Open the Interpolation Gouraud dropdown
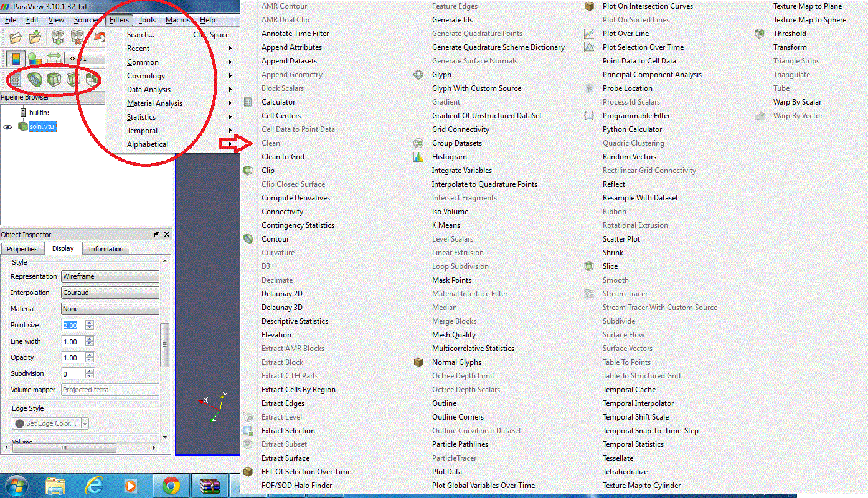868x498 pixels. [111, 293]
